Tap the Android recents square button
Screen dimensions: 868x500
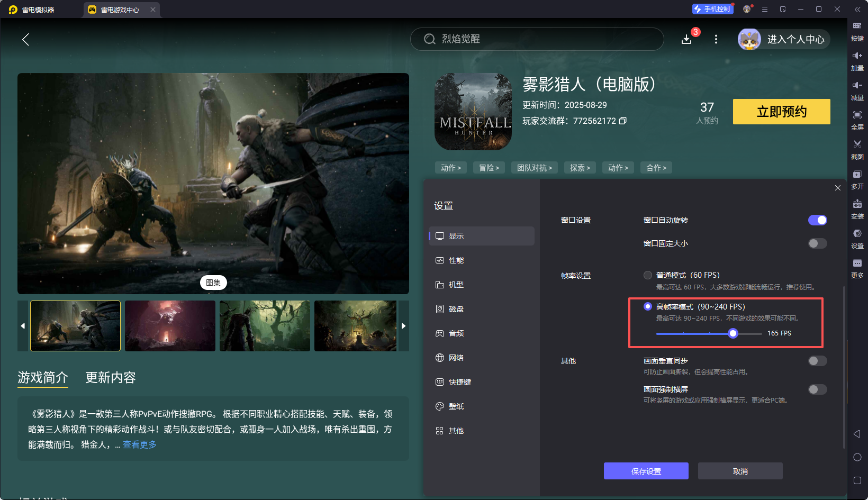coord(857,480)
